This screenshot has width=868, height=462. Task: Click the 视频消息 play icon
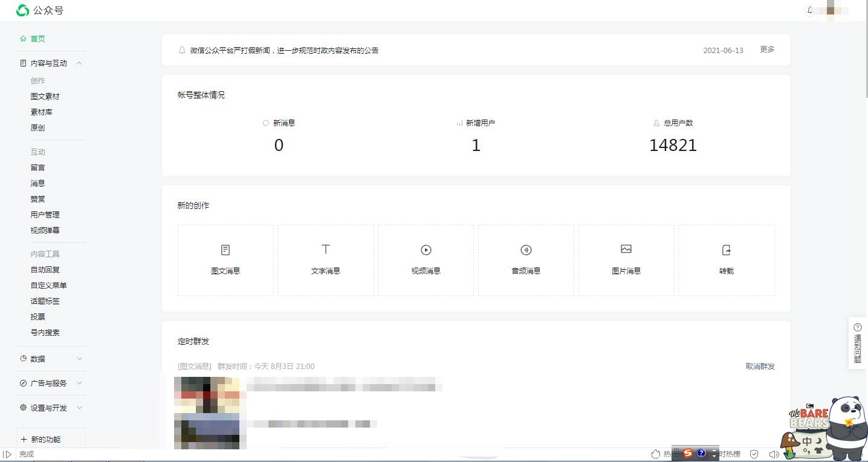[426, 250]
